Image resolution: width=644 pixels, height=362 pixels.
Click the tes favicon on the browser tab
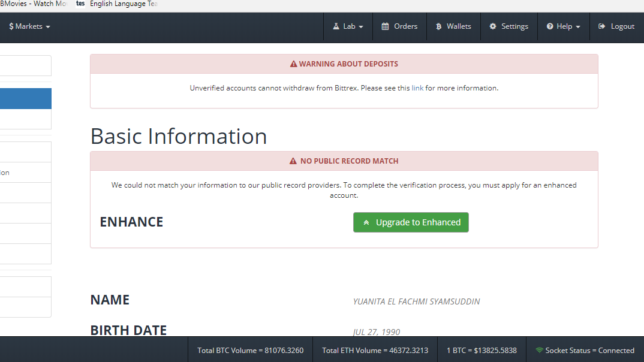click(80, 4)
